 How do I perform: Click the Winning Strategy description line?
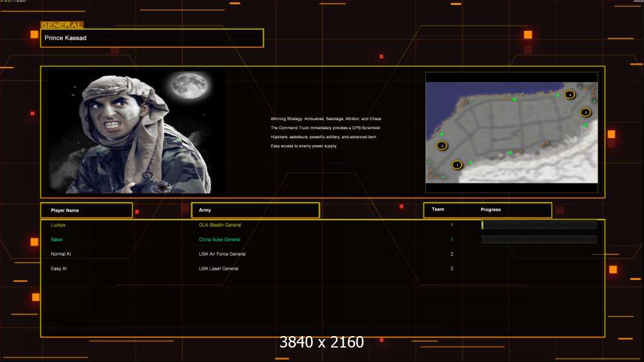coord(326,119)
